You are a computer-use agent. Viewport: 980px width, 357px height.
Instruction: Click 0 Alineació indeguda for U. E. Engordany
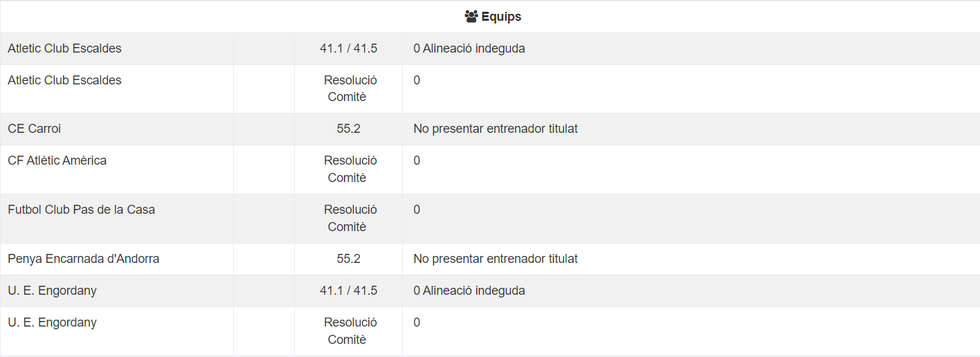469,291
